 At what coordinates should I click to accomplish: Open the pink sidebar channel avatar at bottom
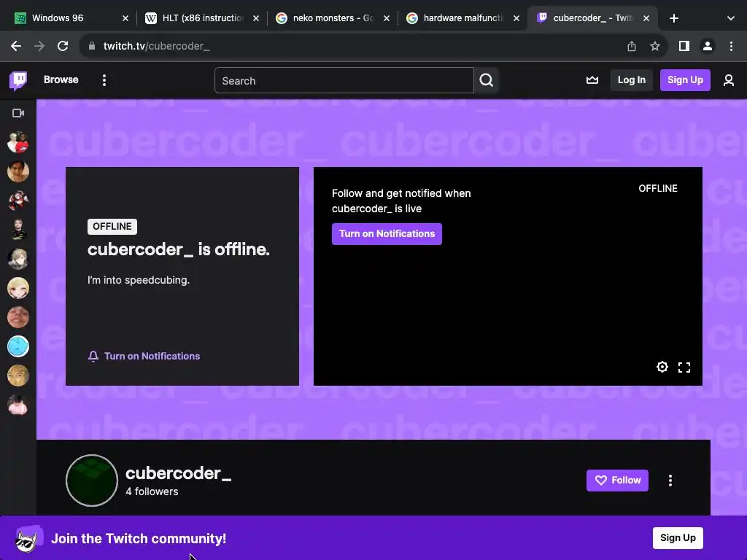click(x=18, y=405)
